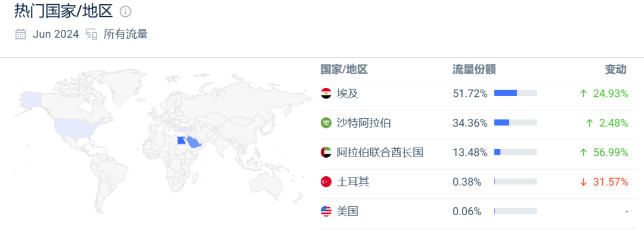Click the 流量份额 column header
644x230 pixels.
coord(475,69)
